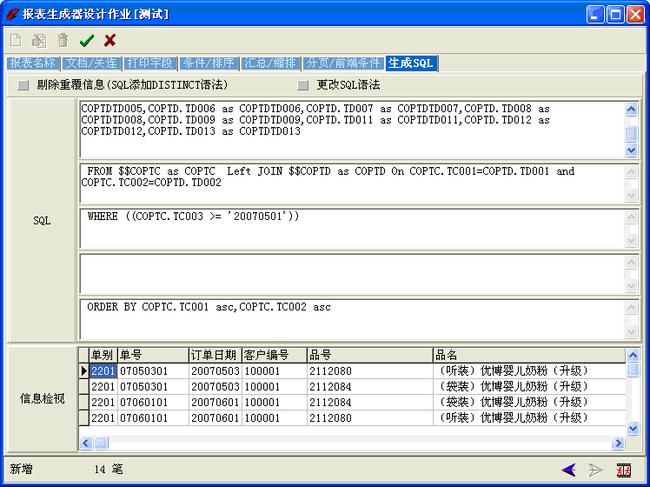Open the 打印字段 tab
Screen dimensions: 650x487
(150, 63)
